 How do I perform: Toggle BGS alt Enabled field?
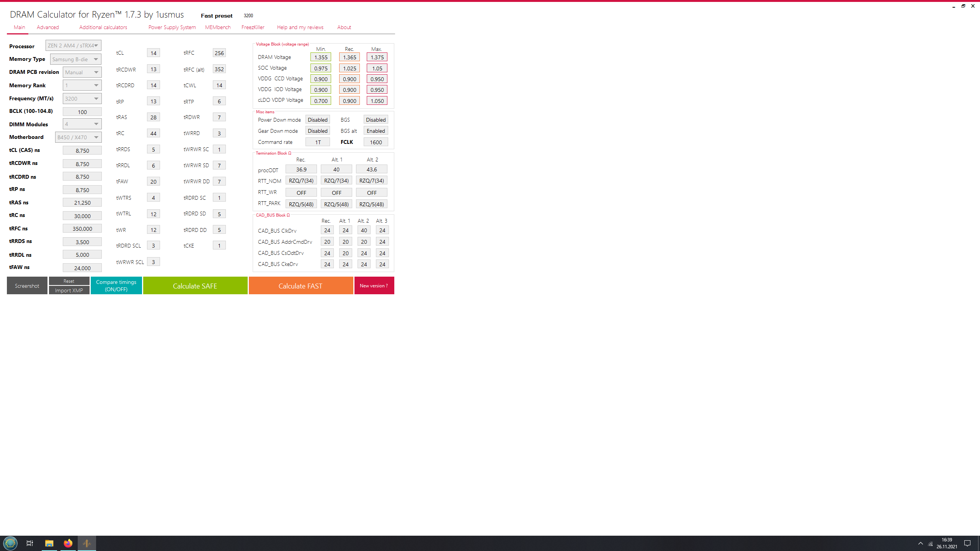376,131
